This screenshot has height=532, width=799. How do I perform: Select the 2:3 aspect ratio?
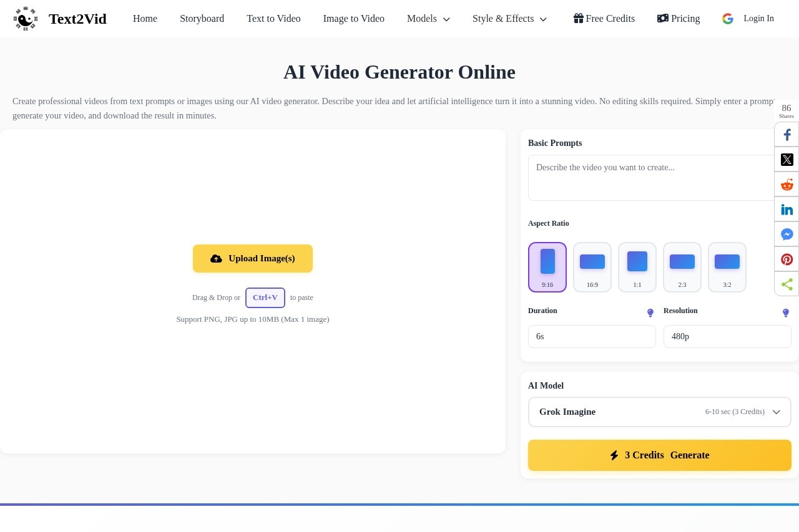pyautogui.click(x=682, y=267)
